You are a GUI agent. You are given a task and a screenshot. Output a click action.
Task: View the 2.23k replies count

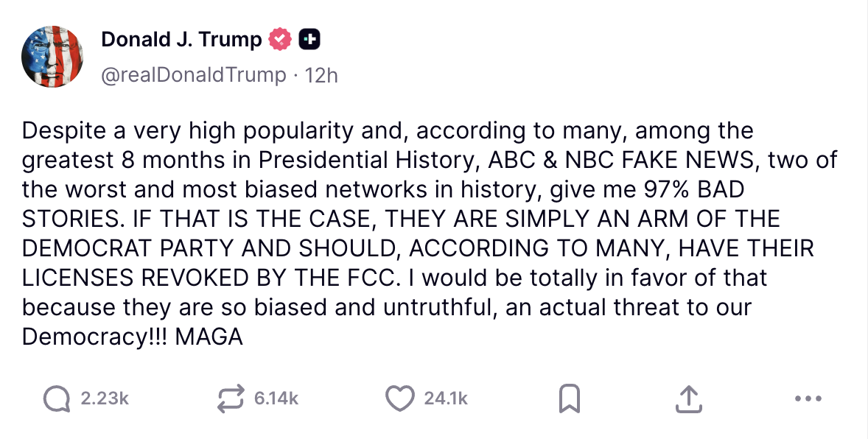105,398
